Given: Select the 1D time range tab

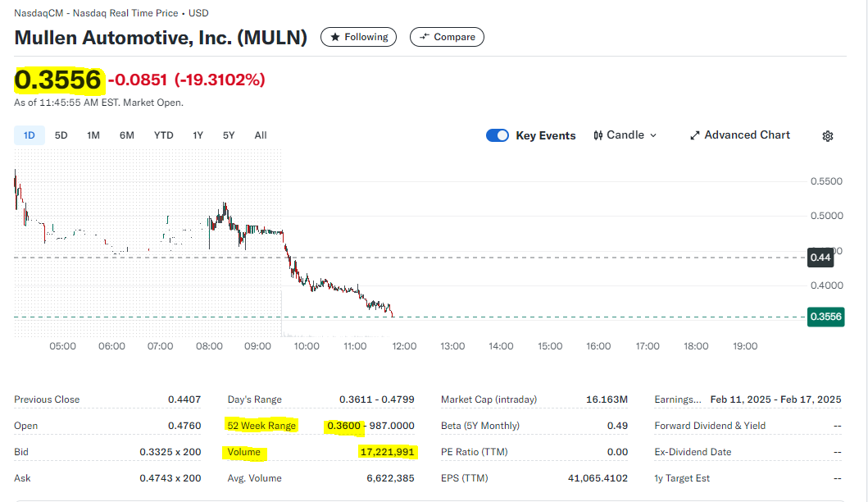Looking at the screenshot, I should tap(30, 135).
